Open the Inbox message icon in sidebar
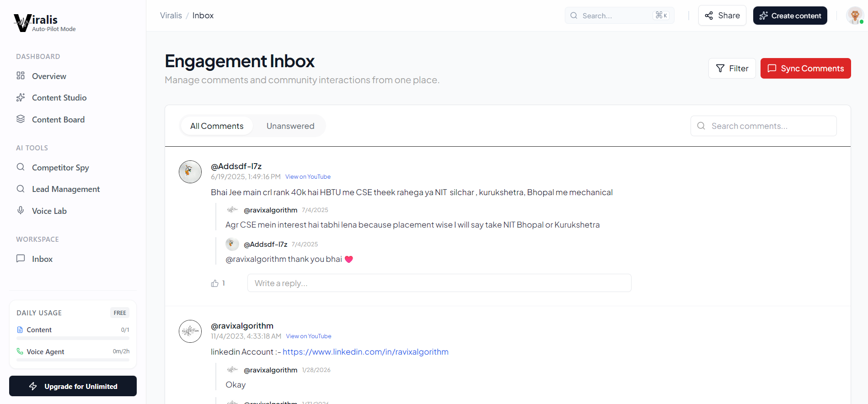 click(21, 258)
